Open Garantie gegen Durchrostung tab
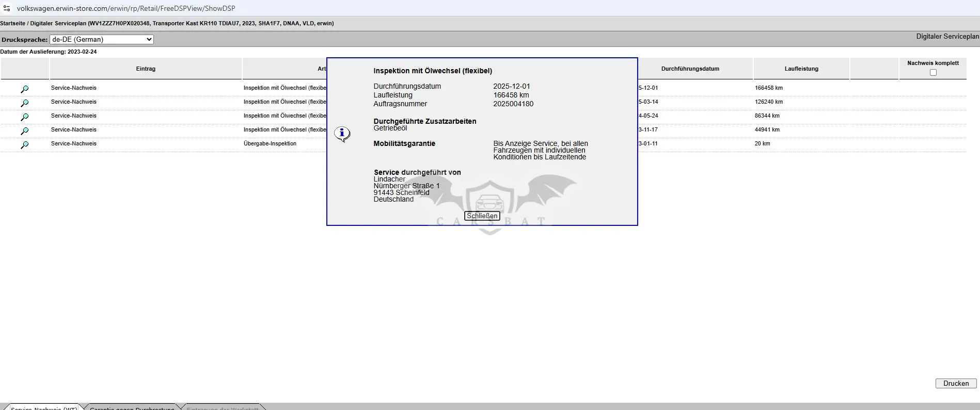 click(132, 407)
